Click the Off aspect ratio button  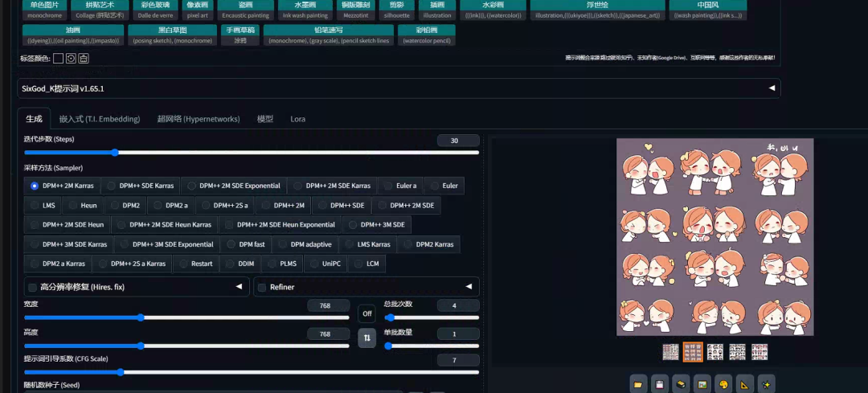point(366,313)
